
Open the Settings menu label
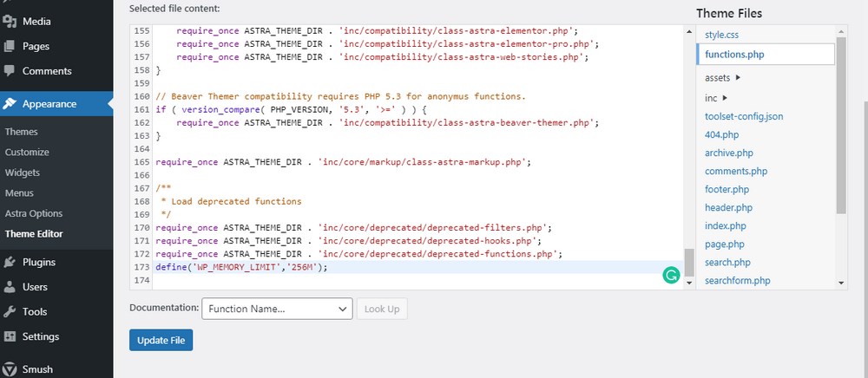[41, 336]
